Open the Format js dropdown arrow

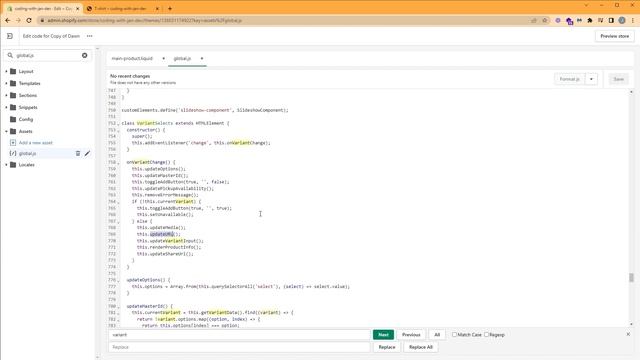[x=591, y=79]
